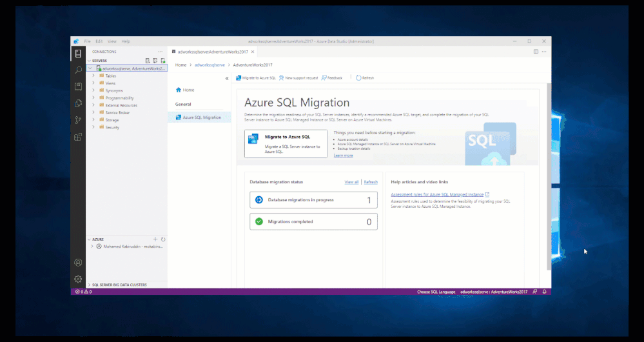Viewport: 644px width, 342px height.
Task: Click the Azure Data Studio logo in the title bar
Action: [x=77, y=41]
